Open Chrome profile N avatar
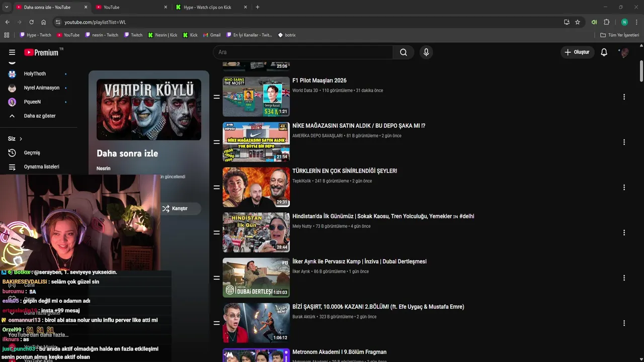Screen dimensions: 644x362 (x=624, y=22)
